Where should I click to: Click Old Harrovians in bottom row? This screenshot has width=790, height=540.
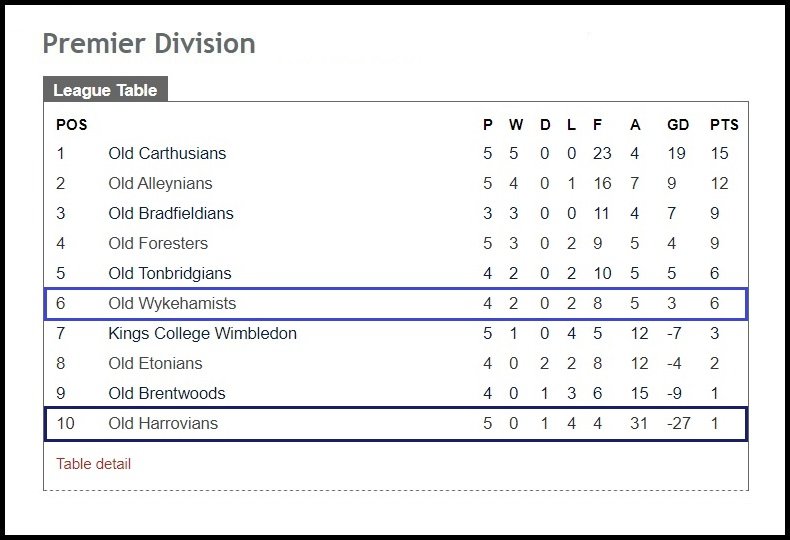162,423
